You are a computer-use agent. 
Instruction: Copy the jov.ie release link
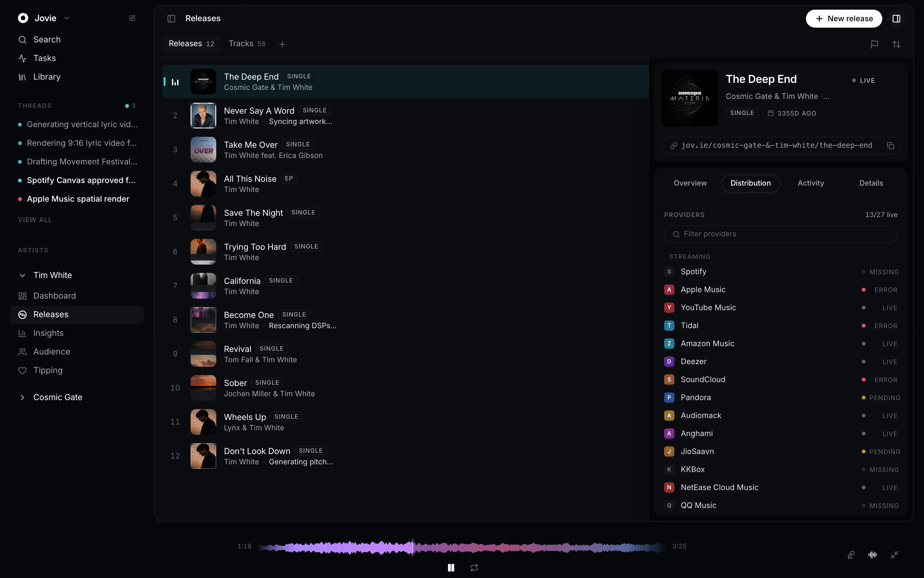coord(890,146)
